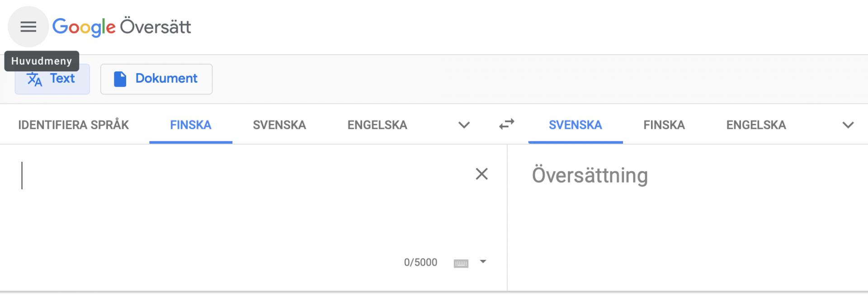
Task: Select the Finska source language tab
Action: point(190,125)
